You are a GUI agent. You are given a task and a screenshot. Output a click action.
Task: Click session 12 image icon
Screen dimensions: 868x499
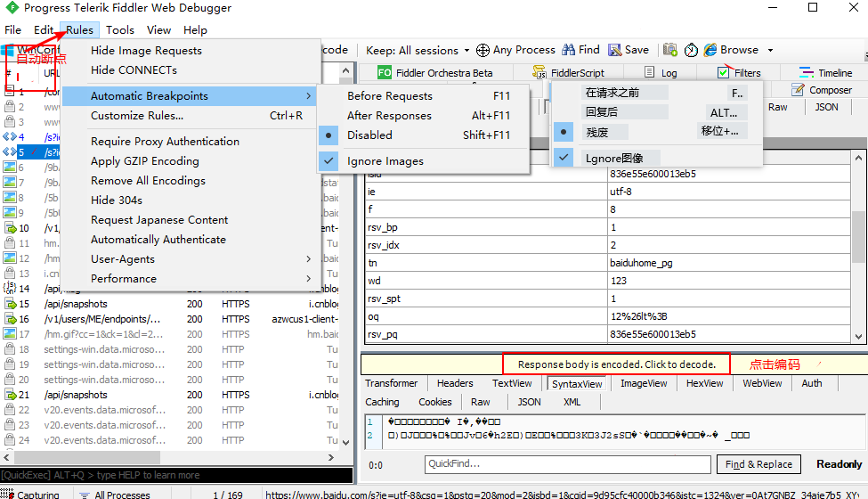pos(10,258)
